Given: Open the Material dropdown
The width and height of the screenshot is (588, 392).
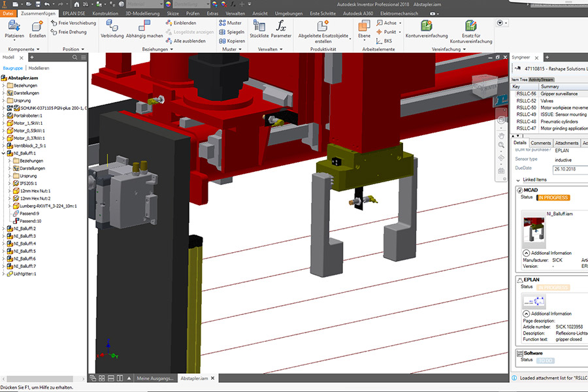Looking at the screenshot, I should [x=145, y=5].
